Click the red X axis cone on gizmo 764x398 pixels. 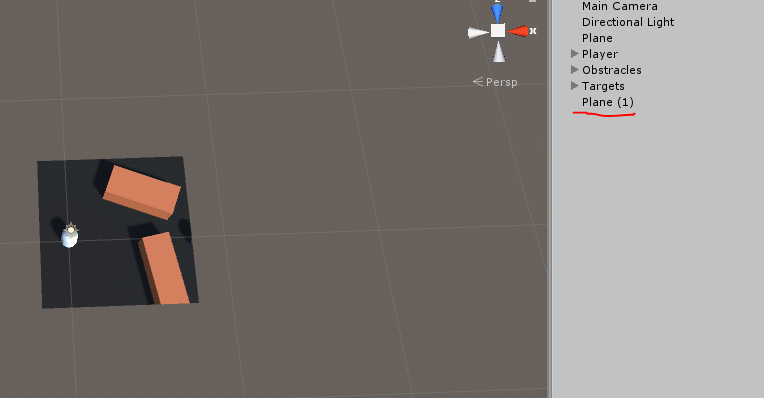[x=518, y=31]
